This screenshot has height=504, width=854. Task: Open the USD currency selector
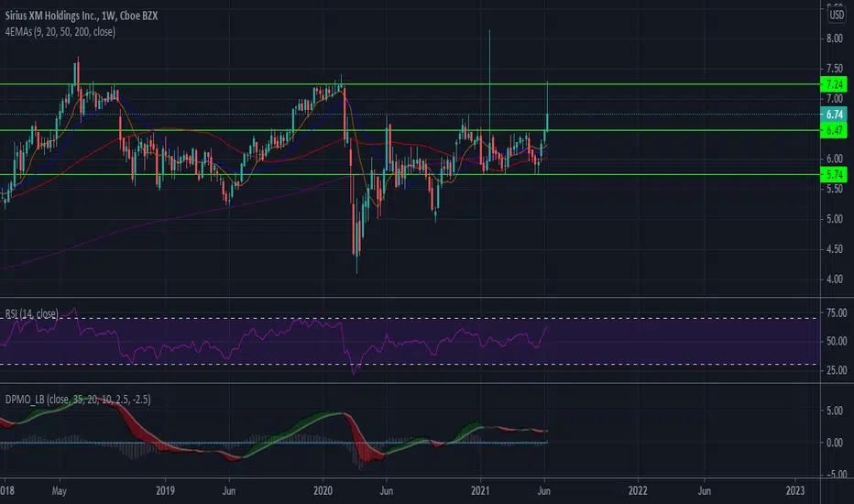pyautogui.click(x=837, y=15)
